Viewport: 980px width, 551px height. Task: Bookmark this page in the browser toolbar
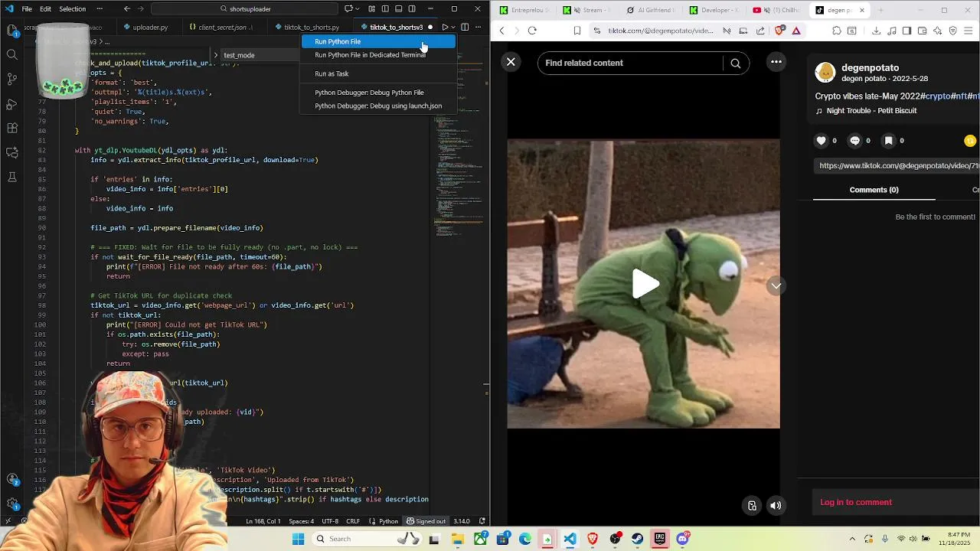[577, 31]
